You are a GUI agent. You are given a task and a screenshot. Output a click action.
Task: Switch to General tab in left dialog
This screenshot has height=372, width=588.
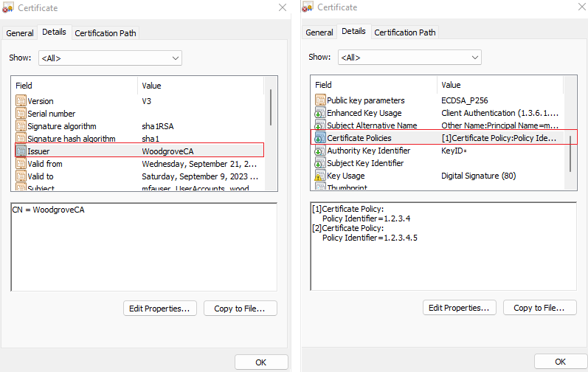20,33
